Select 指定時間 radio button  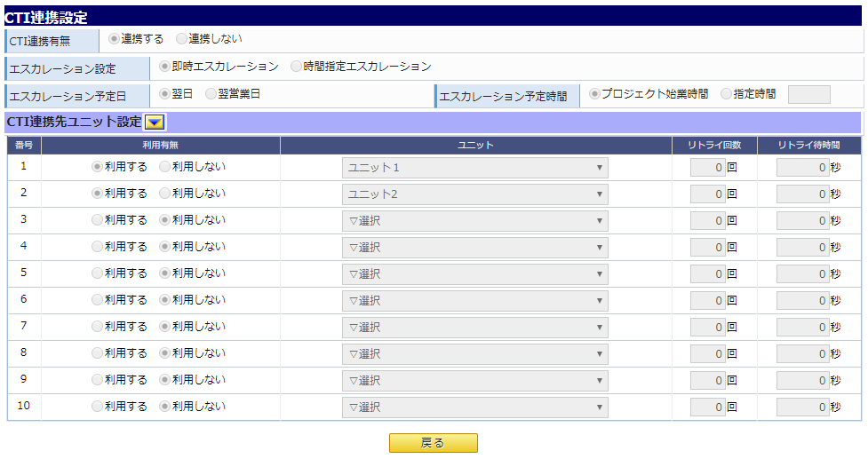click(x=726, y=94)
